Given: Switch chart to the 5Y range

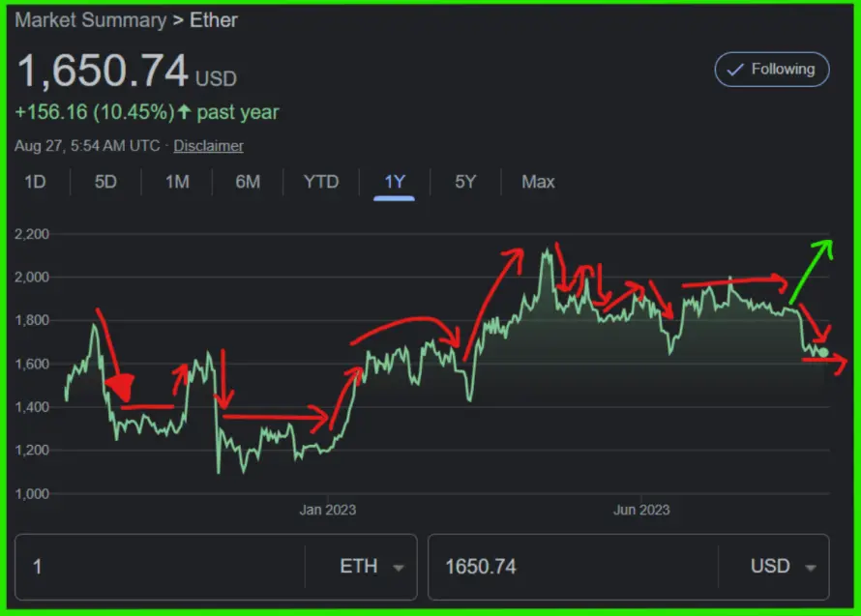Looking at the screenshot, I should 465,182.
